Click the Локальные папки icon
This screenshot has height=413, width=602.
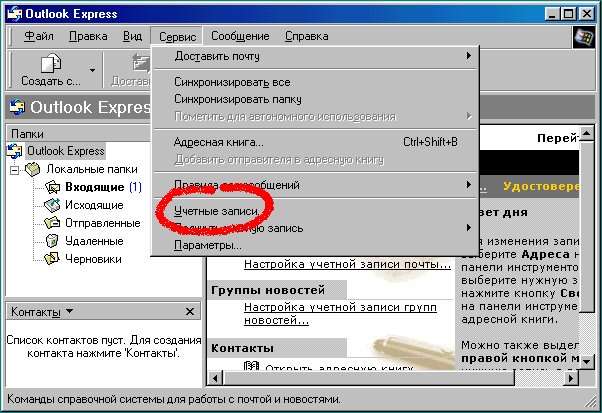(x=33, y=169)
